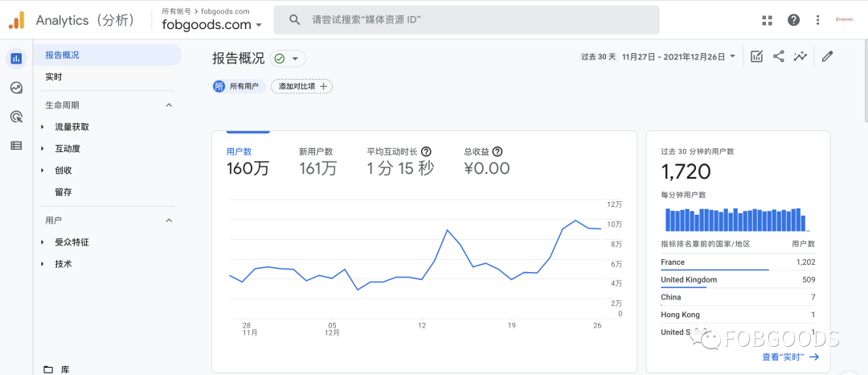
Task: Click the 所有用户 segment chip
Action: (240, 86)
